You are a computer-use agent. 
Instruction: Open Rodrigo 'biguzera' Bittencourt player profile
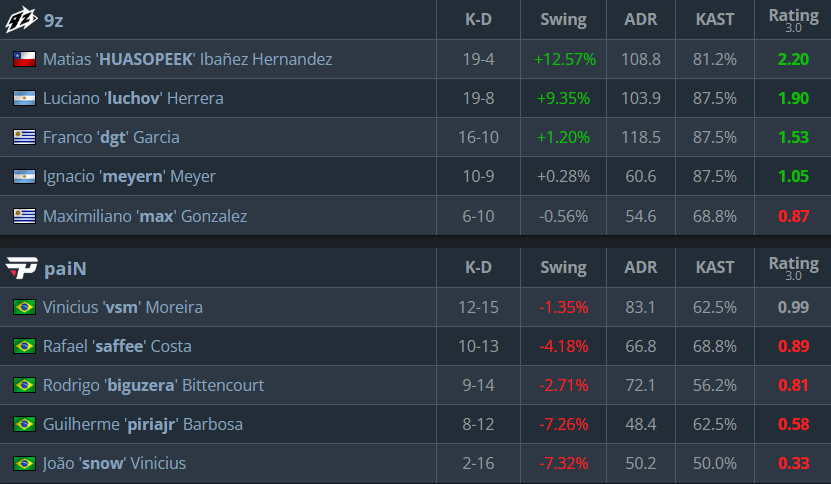153,385
